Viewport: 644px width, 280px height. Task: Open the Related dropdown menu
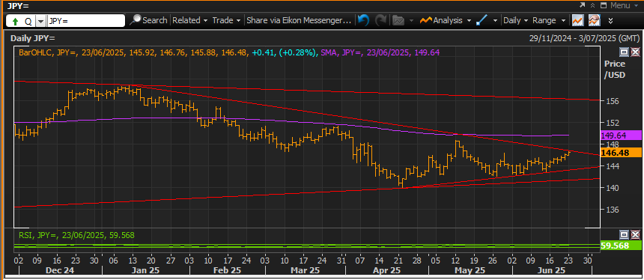tap(190, 20)
